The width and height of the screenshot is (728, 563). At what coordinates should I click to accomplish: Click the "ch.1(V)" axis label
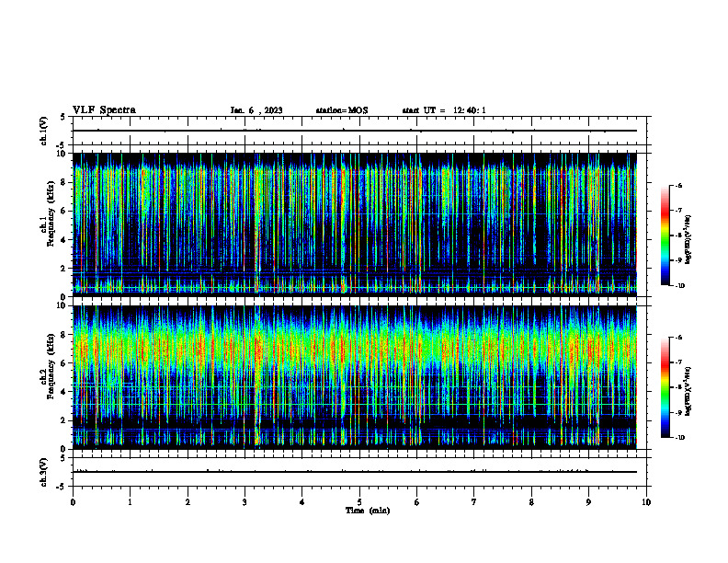44,131
